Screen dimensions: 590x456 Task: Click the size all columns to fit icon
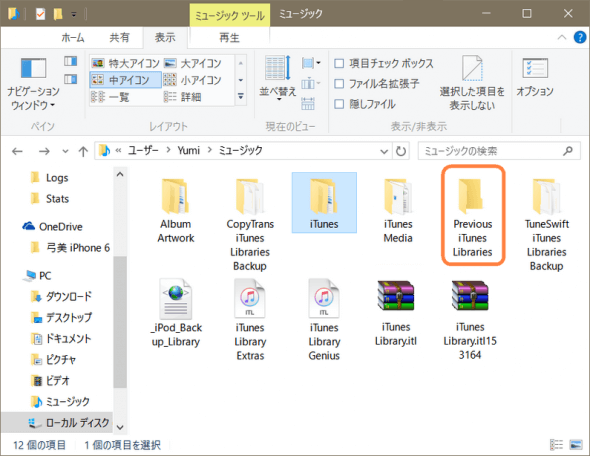[x=308, y=103]
